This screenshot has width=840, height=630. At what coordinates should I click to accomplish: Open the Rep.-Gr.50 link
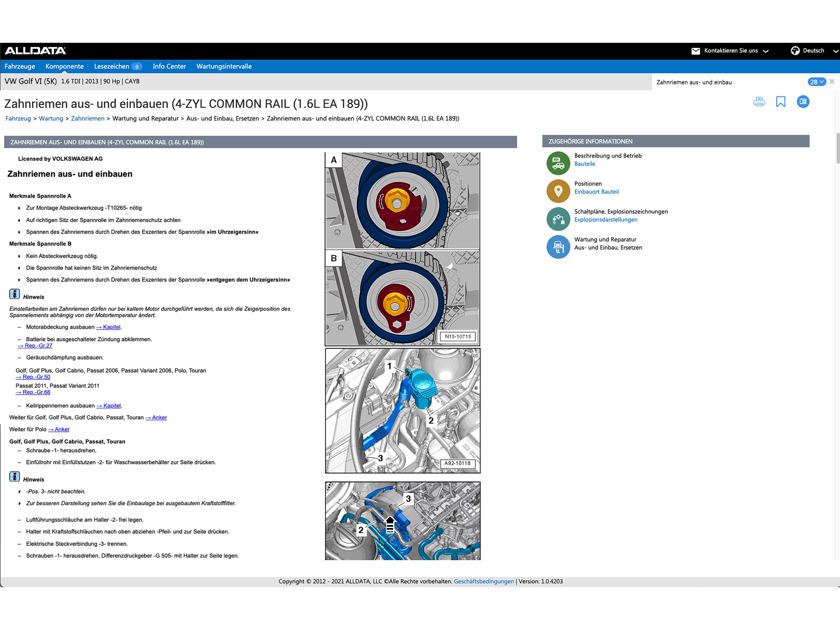coord(33,377)
